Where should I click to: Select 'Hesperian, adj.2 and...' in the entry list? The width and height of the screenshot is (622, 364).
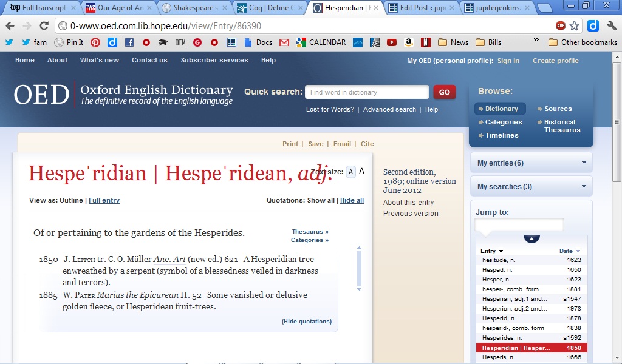[531, 309]
